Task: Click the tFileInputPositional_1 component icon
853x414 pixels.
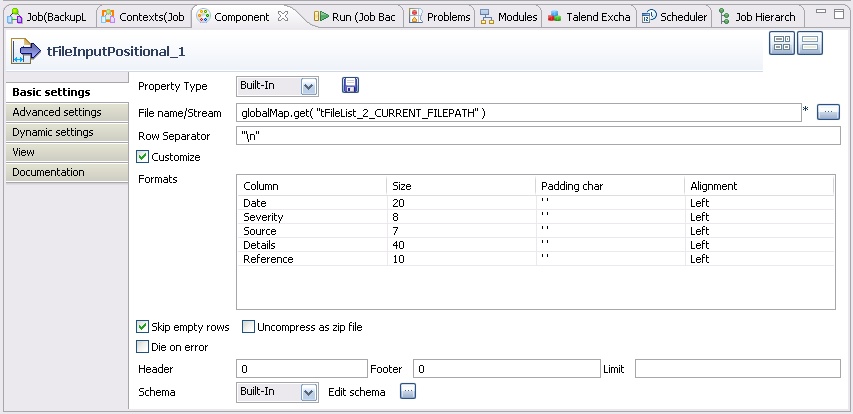Action: (x=25, y=51)
